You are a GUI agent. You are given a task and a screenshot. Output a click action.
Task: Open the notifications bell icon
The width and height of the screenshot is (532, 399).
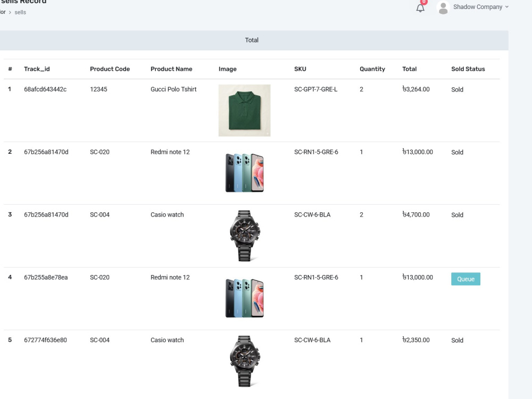[420, 8]
